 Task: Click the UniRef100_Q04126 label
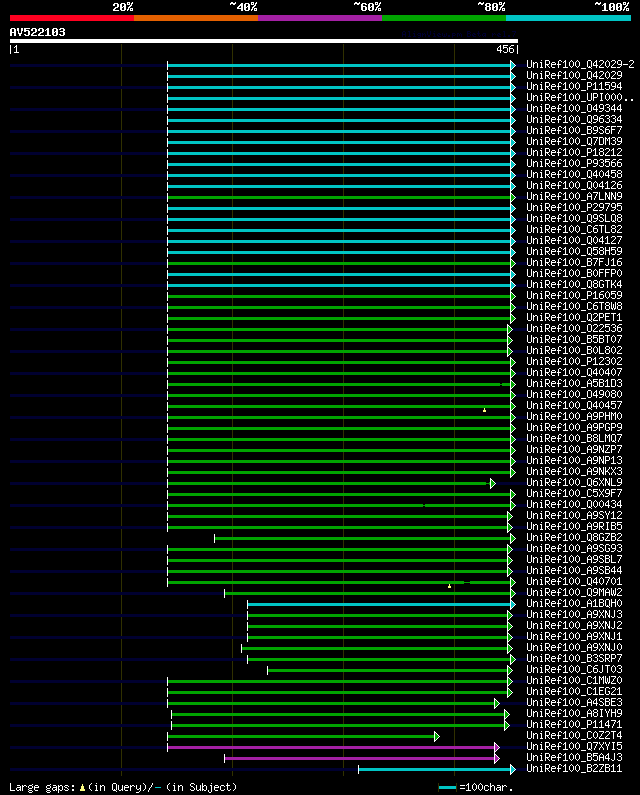coord(574,186)
